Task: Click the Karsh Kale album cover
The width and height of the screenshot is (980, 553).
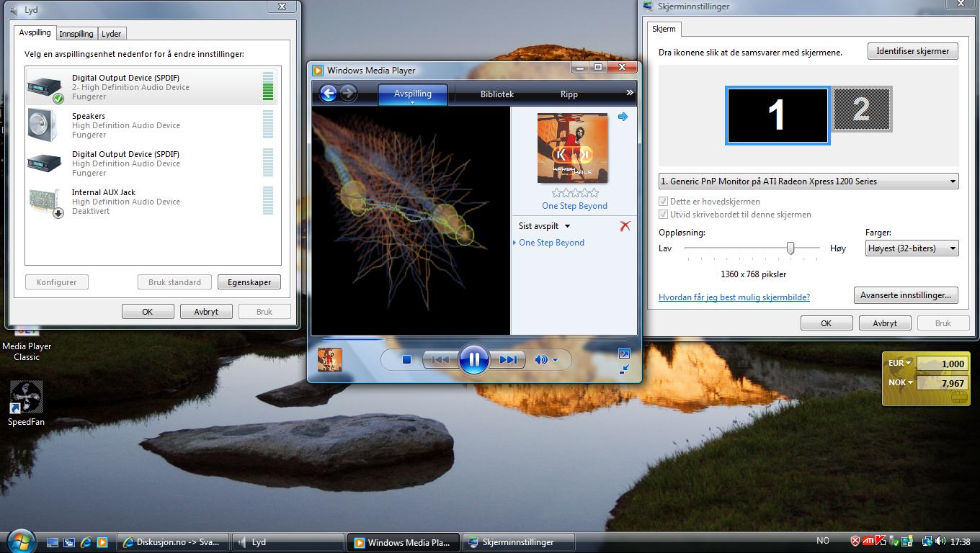Action: point(573,148)
